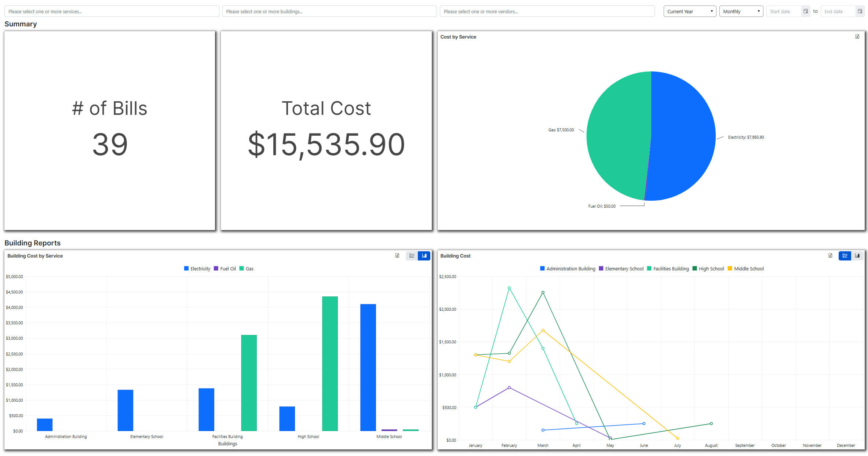Open the Current Year dropdown
This screenshot has height=456, width=868.
tap(689, 11)
